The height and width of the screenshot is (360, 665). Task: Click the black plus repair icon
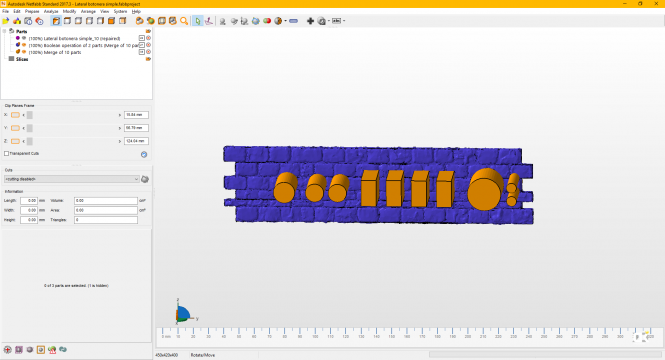[310, 21]
